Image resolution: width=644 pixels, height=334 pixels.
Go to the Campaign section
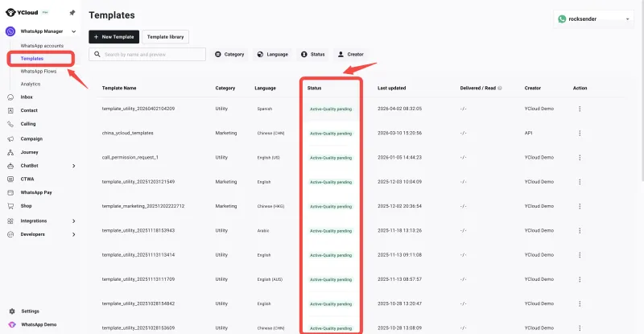[31, 138]
